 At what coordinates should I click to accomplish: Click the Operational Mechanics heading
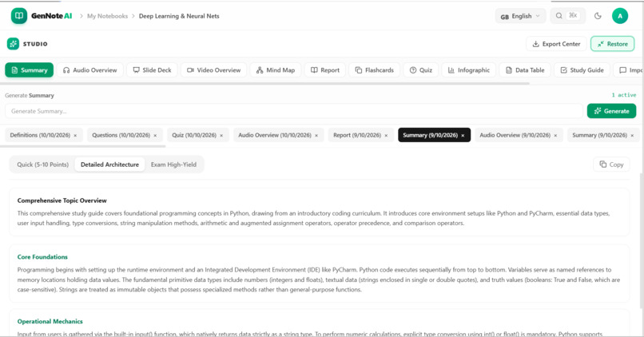[50, 321]
